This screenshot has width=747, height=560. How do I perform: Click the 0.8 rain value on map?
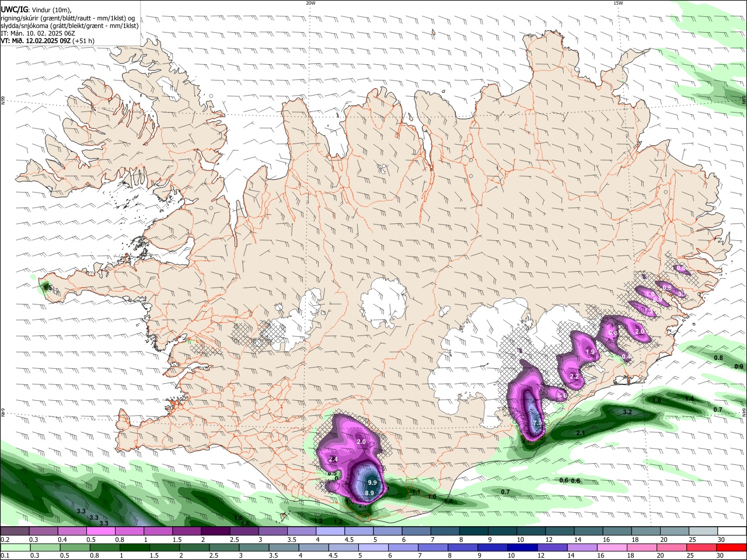(718, 358)
